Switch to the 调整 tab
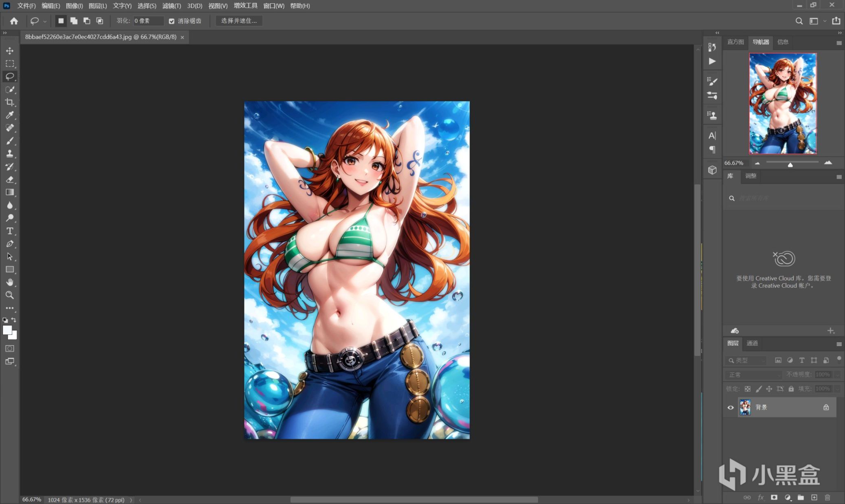This screenshot has width=845, height=504. (x=751, y=176)
